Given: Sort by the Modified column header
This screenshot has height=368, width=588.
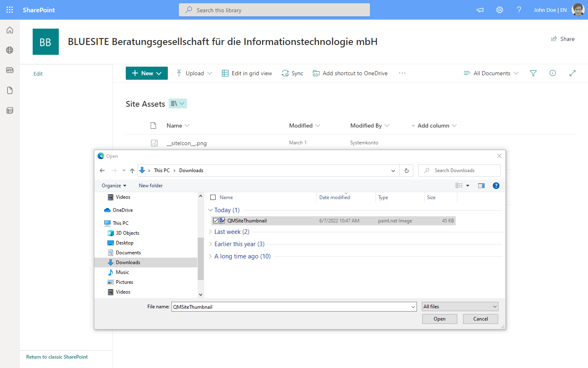Looking at the screenshot, I should click(x=304, y=126).
